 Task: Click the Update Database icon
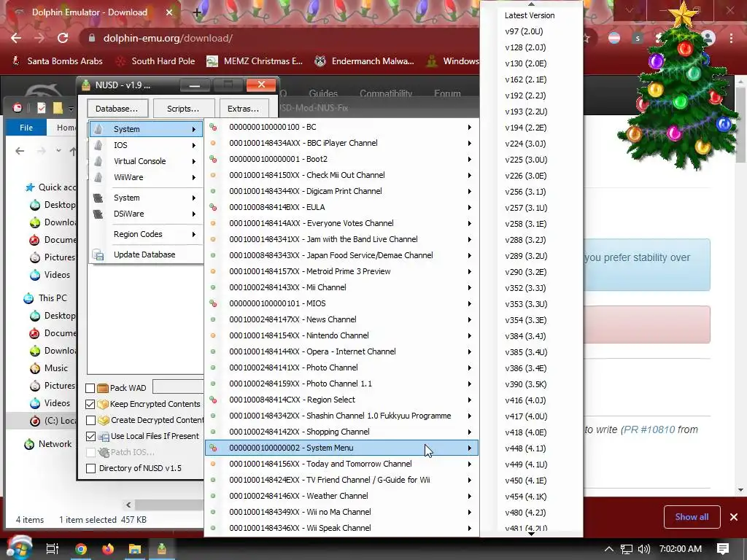98,254
